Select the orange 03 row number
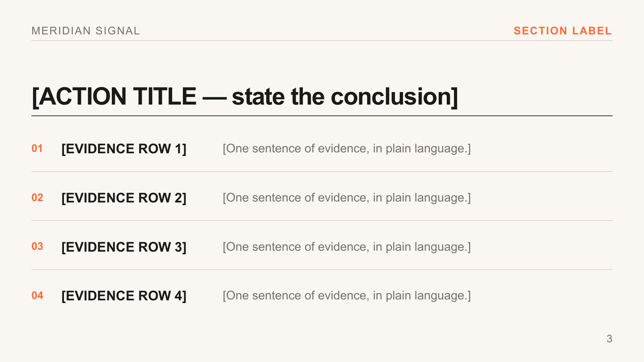Image resolution: width=644 pixels, height=362 pixels. [x=37, y=246]
